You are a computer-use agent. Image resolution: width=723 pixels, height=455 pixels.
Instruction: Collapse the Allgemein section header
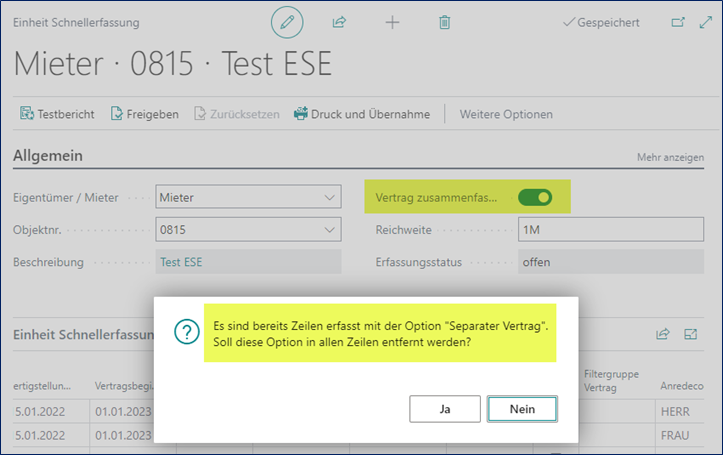coord(48,156)
